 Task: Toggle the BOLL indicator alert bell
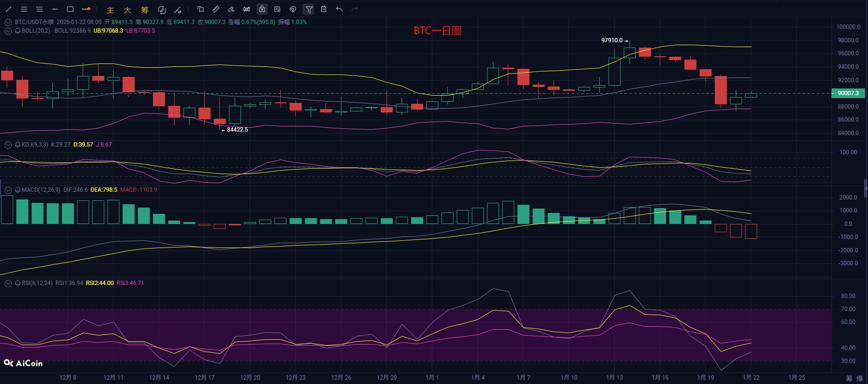point(18,31)
